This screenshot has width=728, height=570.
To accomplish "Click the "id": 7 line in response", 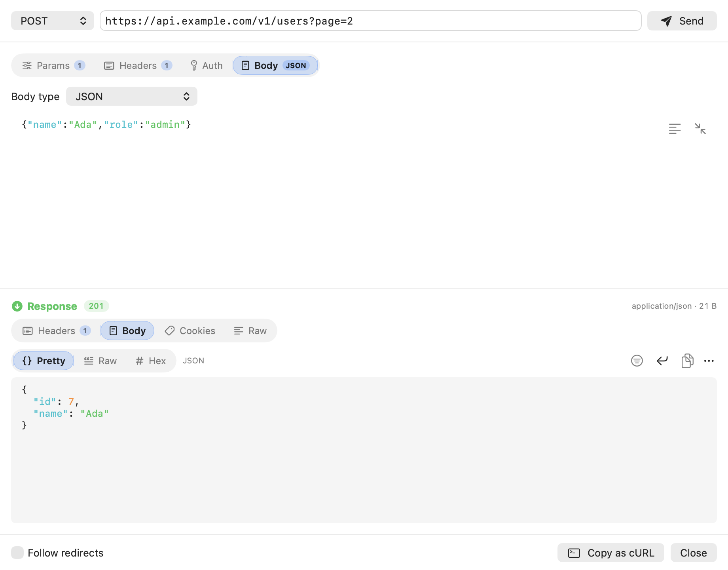I will tap(56, 401).
